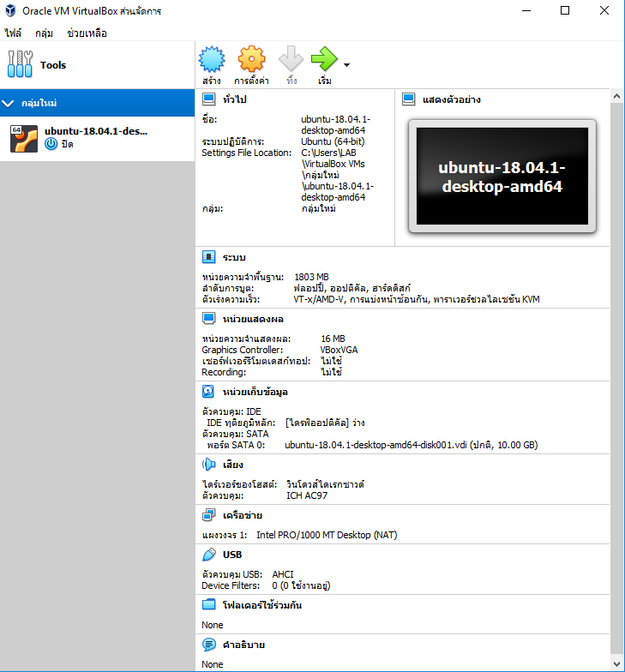This screenshot has width=625, height=672.
Task: Click the หน่วยเก็บข้อมูล storage section icon
Action: tap(208, 392)
